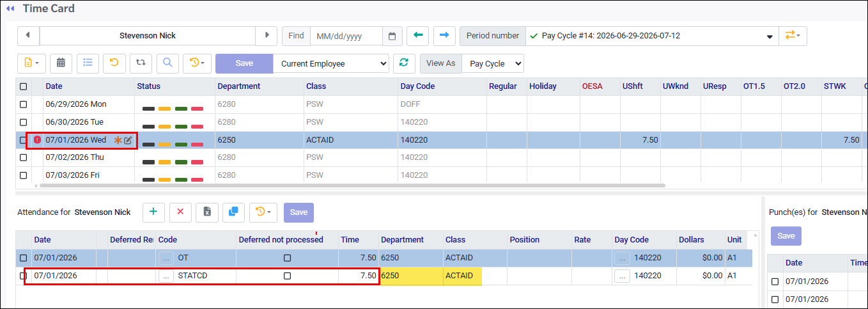Open the attendance history clock dropdown
Screen dimensions: 868x309
pos(263,212)
